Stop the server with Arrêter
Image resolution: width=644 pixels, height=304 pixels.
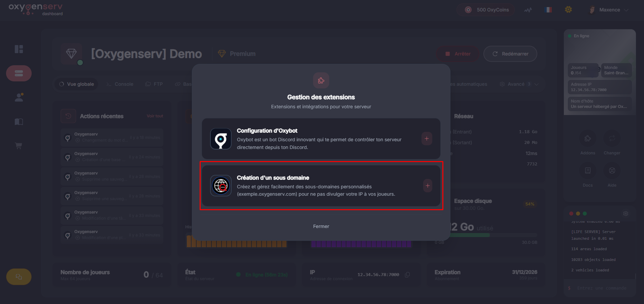[x=458, y=54]
